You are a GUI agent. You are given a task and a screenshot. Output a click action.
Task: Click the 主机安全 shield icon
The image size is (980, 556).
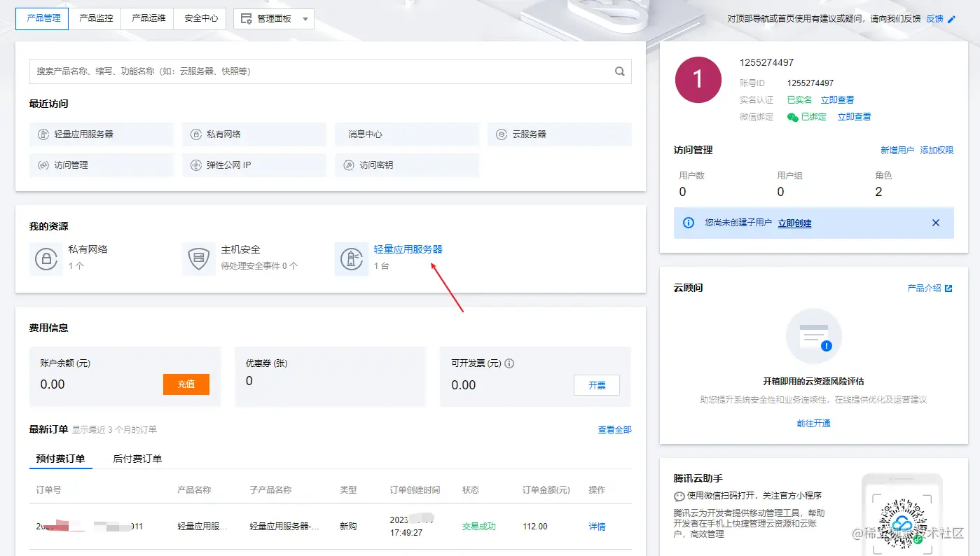(x=199, y=259)
